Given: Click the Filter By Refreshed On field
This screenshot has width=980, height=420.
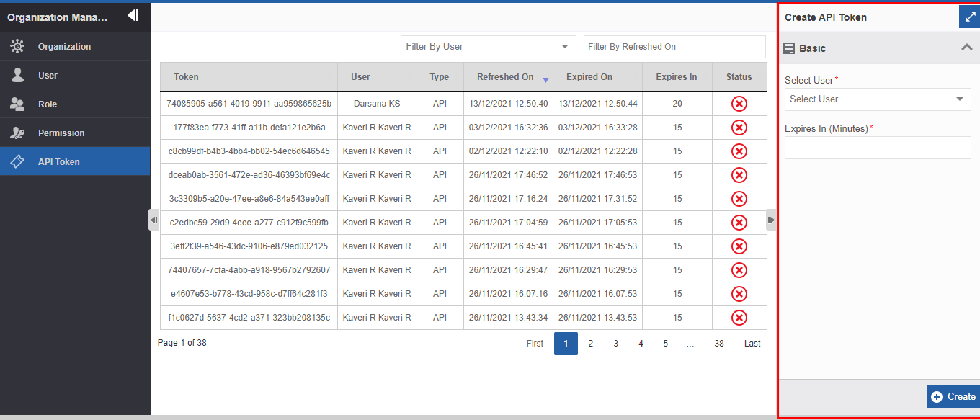Looking at the screenshot, I should pyautogui.click(x=674, y=46).
